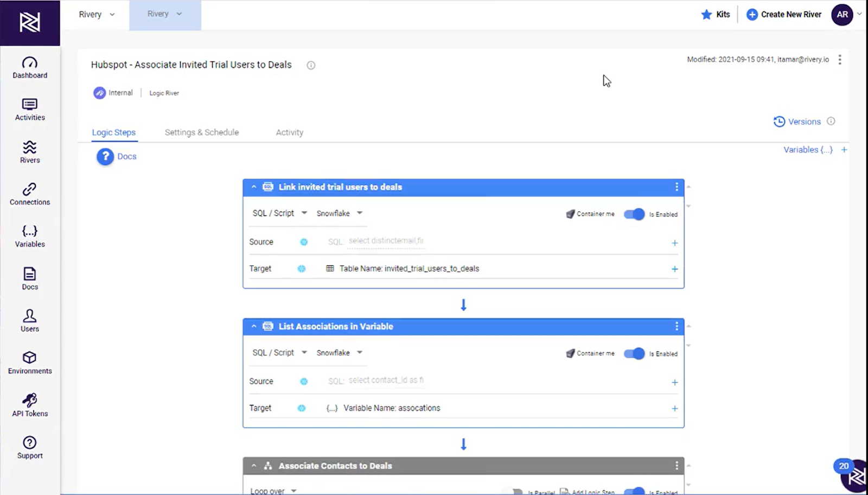Open the Support page

coord(30,448)
